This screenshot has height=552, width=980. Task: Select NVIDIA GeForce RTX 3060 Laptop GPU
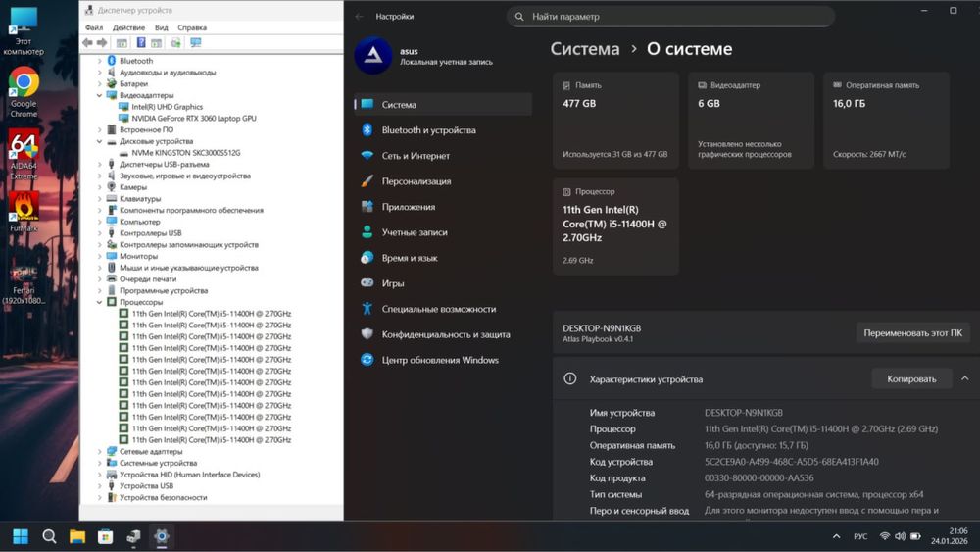[194, 119]
